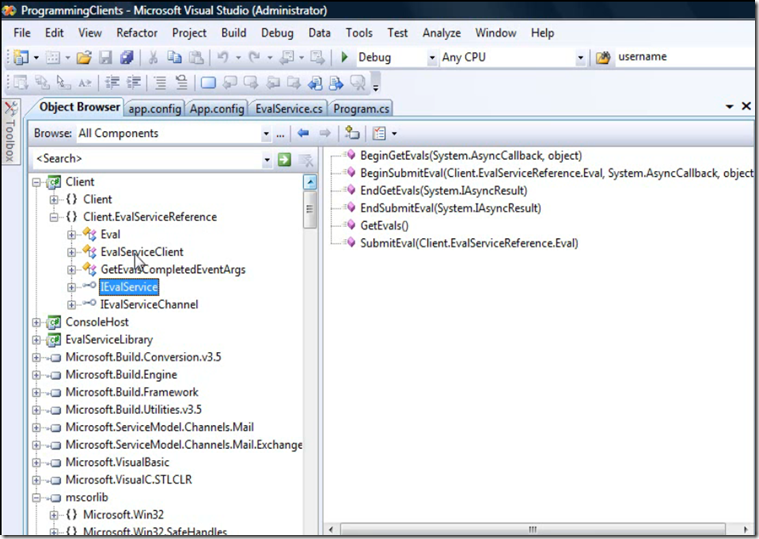Click the Paste icon in toolbar
The width and height of the screenshot is (759, 539).
(196, 58)
